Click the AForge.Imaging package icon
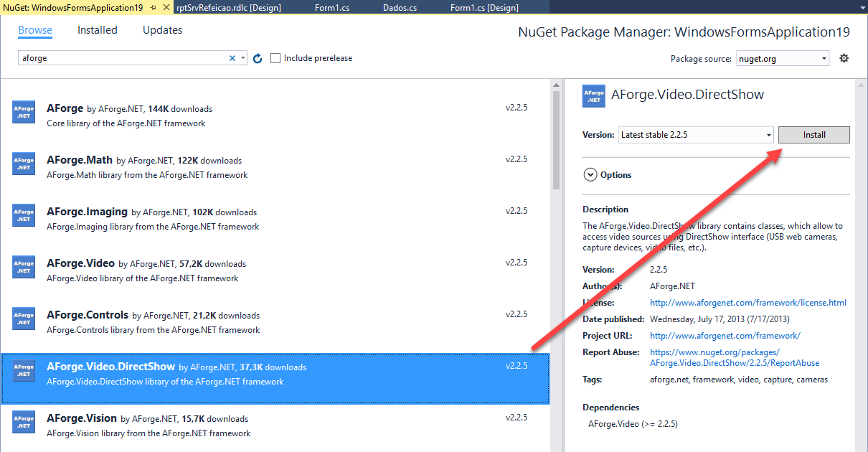Screen dimensions: 868x452 (x=24, y=215)
